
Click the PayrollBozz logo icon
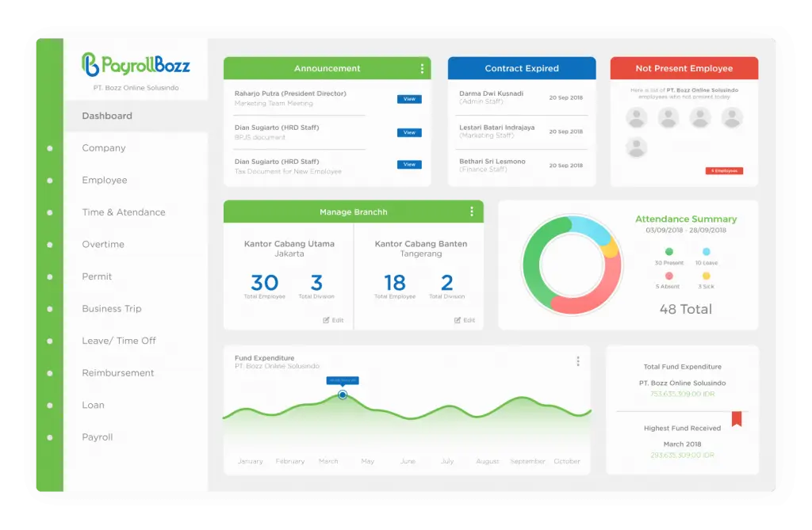pyautogui.click(x=90, y=65)
